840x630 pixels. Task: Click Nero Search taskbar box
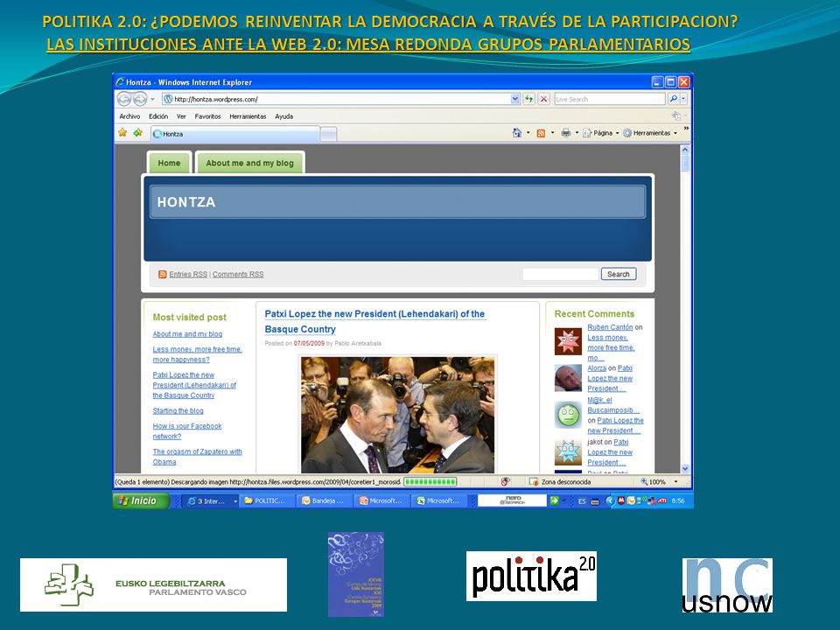pos(512,500)
